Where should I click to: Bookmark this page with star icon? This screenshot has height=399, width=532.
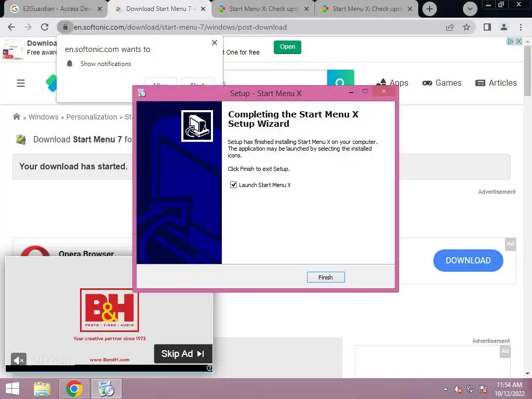pyautogui.click(x=467, y=27)
